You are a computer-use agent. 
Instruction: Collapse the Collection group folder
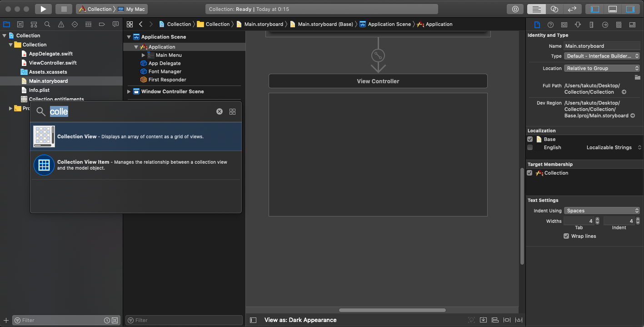click(x=10, y=45)
